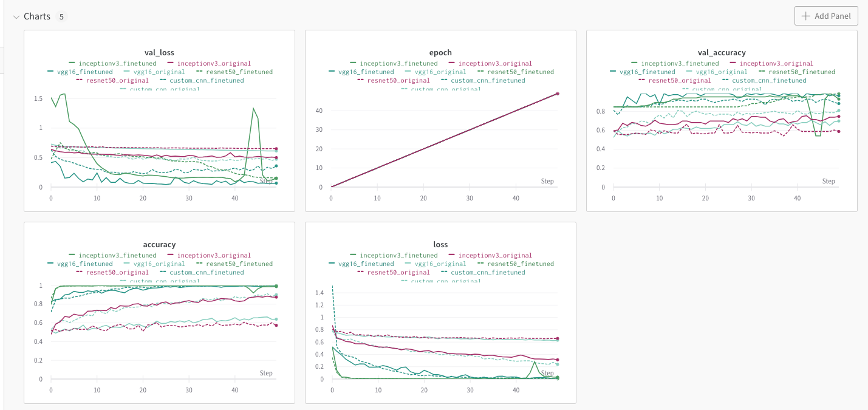Screen dimensions: 868x410
Task: Click the plus icon in Add Panel
Action: pos(806,16)
